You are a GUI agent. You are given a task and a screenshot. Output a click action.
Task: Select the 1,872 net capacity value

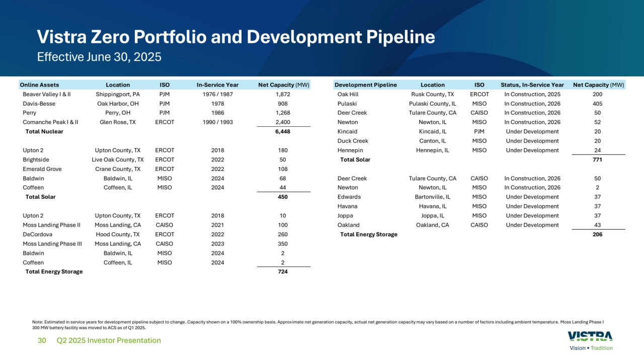pyautogui.click(x=283, y=95)
